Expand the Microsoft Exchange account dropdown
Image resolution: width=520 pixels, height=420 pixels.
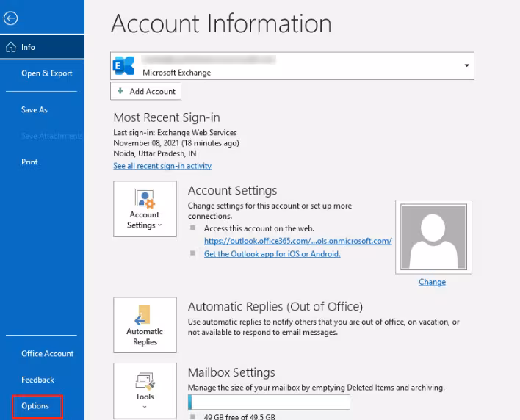[466, 65]
